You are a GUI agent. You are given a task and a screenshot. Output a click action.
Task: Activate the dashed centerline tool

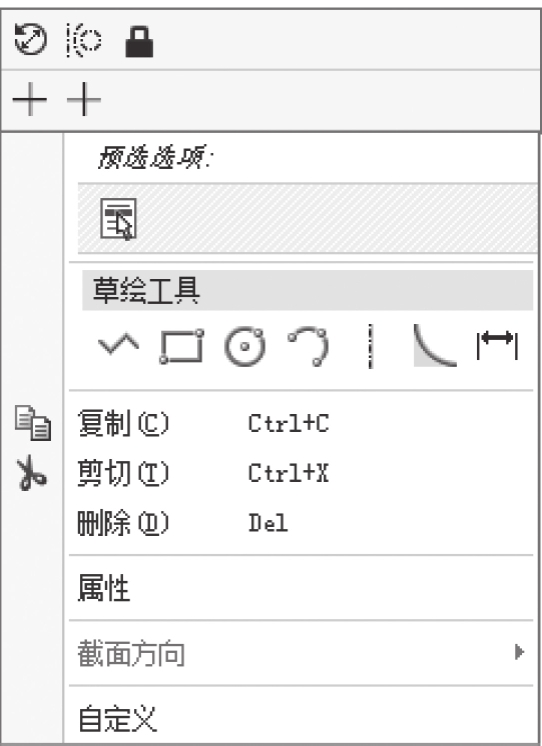coord(371,346)
